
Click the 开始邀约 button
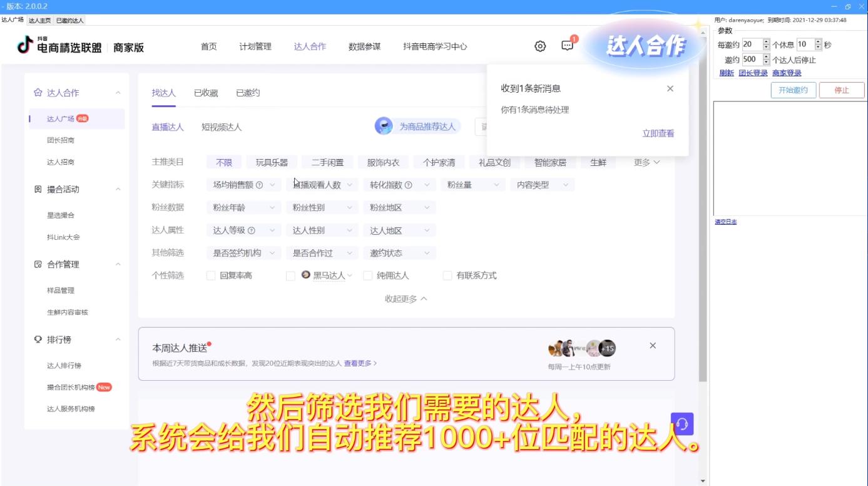[x=792, y=90]
